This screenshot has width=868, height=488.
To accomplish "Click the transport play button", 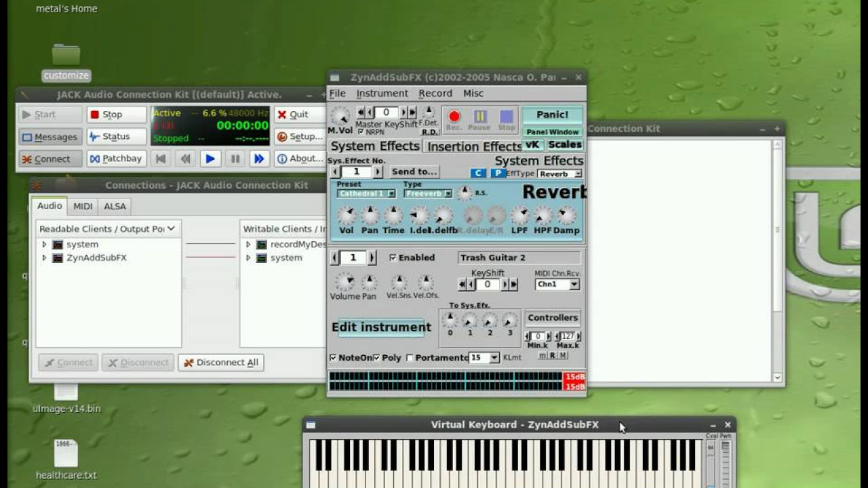I will (210, 159).
